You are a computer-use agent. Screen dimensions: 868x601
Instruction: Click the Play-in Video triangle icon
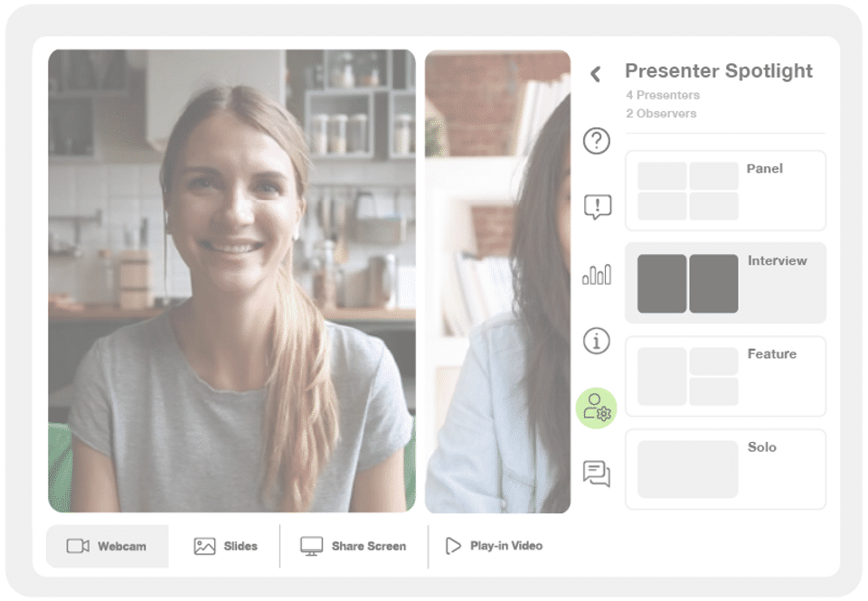(453, 546)
